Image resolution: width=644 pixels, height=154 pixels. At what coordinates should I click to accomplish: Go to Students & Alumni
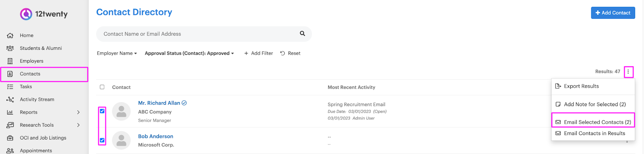41,48
